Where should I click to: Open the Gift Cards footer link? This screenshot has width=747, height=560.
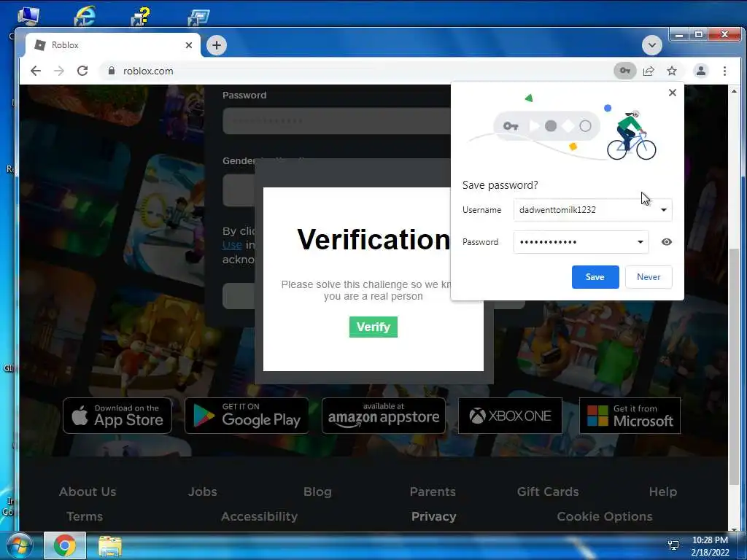pyautogui.click(x=548, y=492)
